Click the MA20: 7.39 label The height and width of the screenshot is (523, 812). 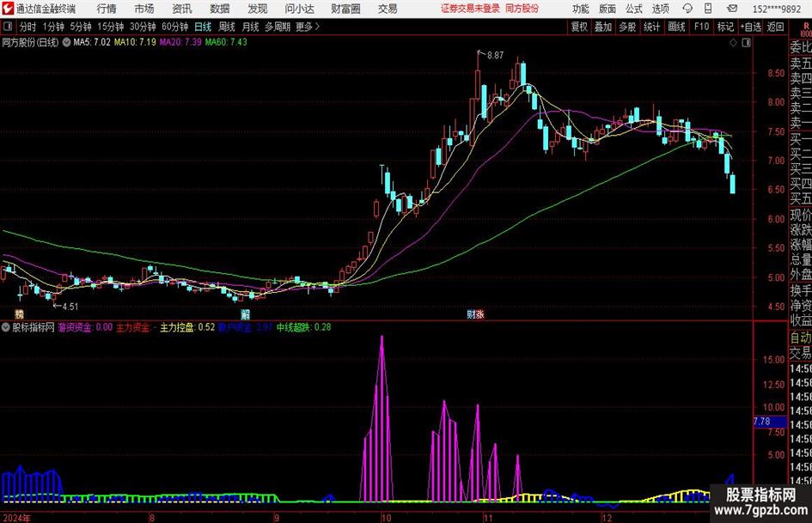pos(180,42)
